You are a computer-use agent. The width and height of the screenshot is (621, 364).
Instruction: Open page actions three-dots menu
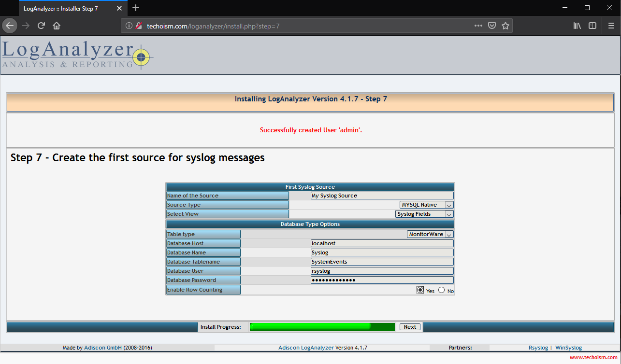478,26
